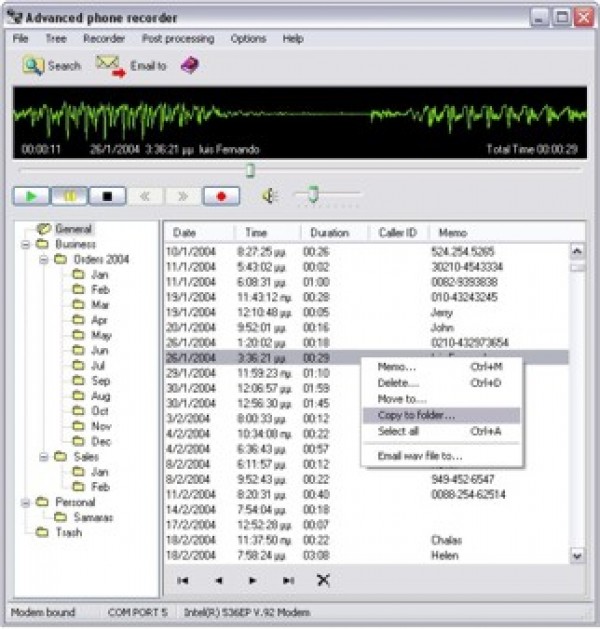The height and width of the screenshot is (629, 600).
Task: Jump to first record navigation arrow
Action: 183,580
